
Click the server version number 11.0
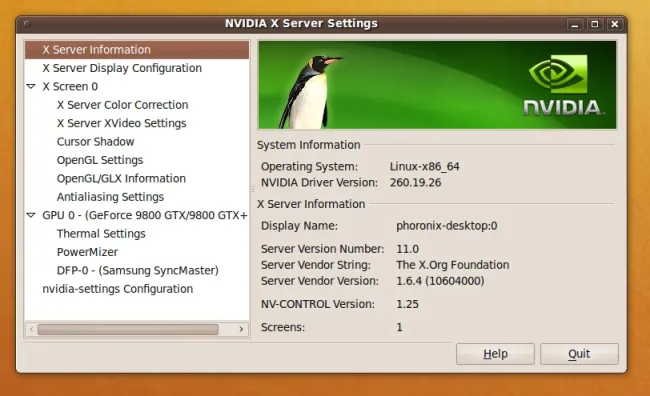[407, 249]
